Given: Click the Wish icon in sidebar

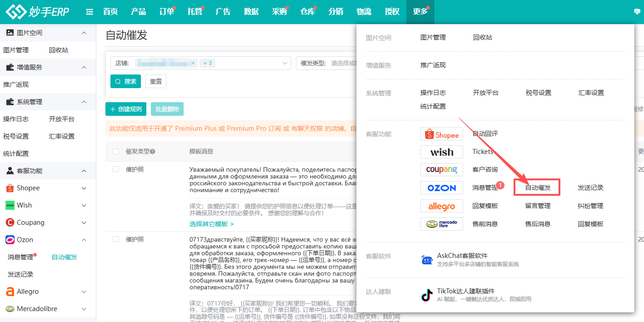Looking at the screenshot, I should click(10, 205).
